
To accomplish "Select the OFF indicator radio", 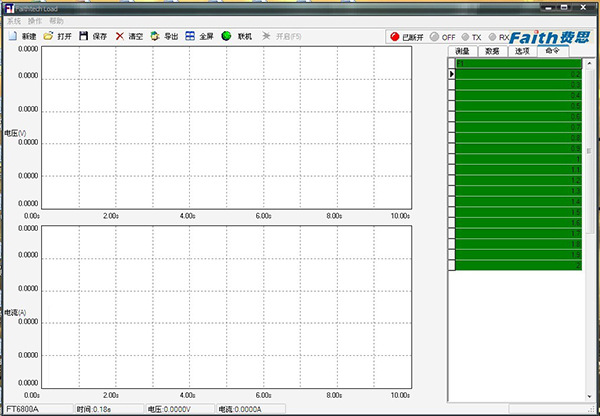I will (x=435, y=37).
